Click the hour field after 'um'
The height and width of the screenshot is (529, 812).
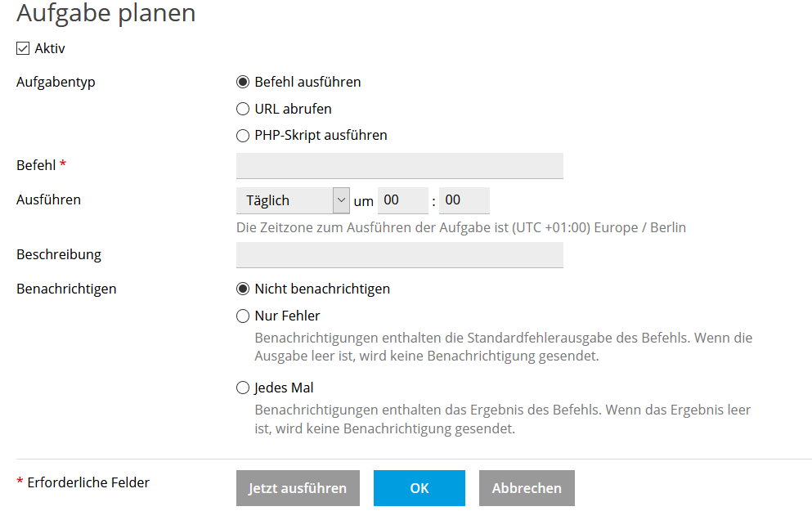pos(403,200)
